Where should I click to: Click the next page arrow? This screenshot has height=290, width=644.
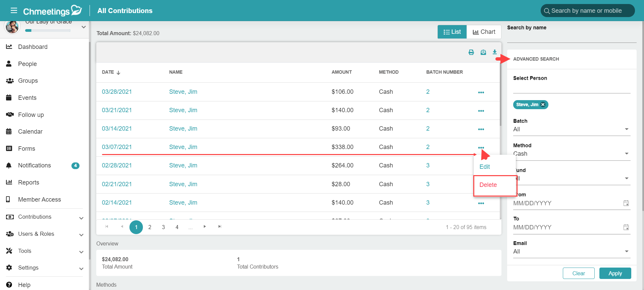pos(205,227)
